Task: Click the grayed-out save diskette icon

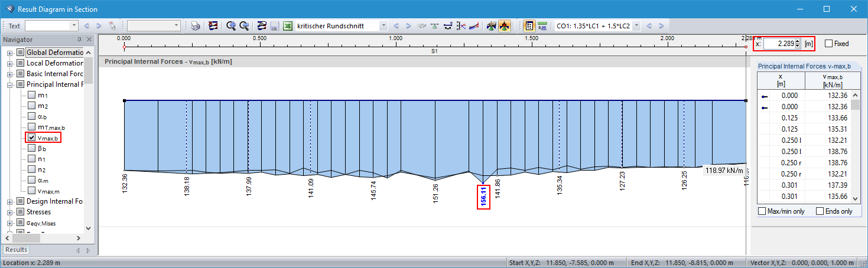Action: tap(275, 26)
